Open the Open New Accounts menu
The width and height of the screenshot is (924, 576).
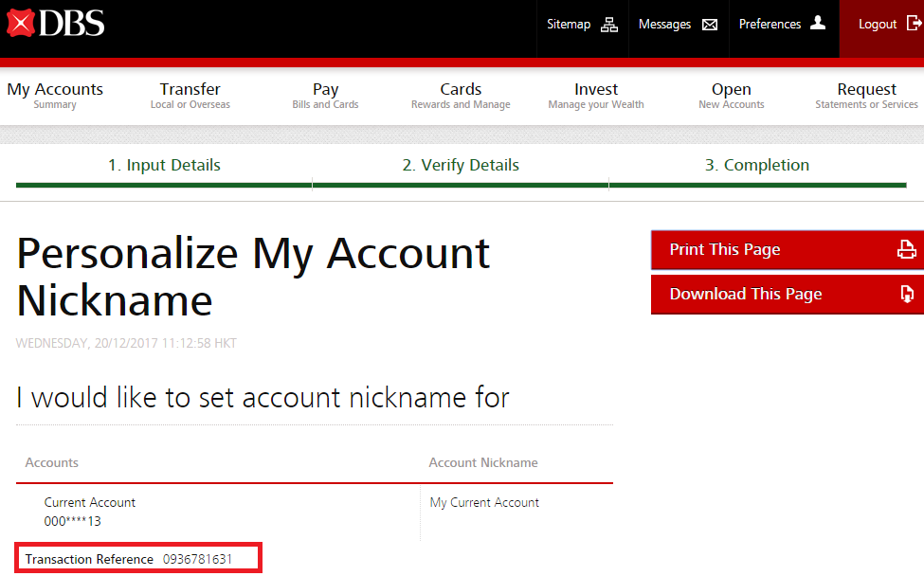[731, 94]
